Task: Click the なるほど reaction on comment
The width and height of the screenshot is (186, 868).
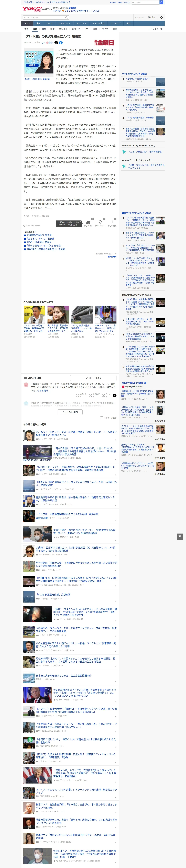Action: [x=91, y=395]
